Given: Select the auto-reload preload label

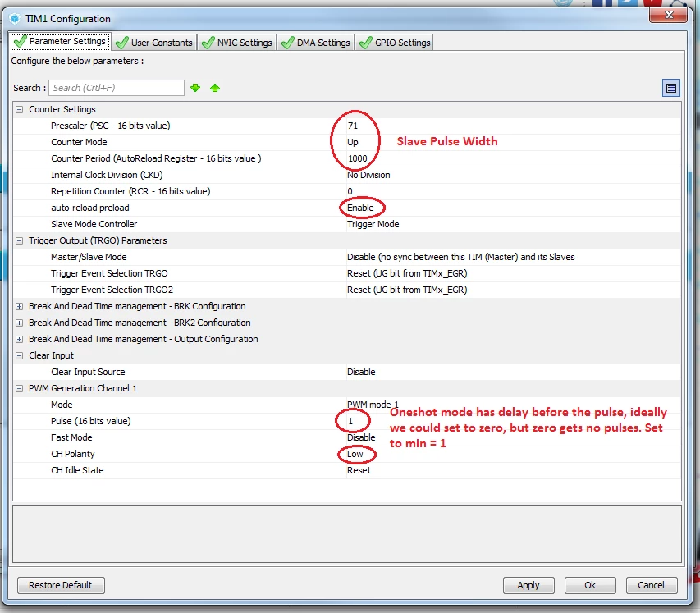Looking at the screenshot, I should coord(89,208).
